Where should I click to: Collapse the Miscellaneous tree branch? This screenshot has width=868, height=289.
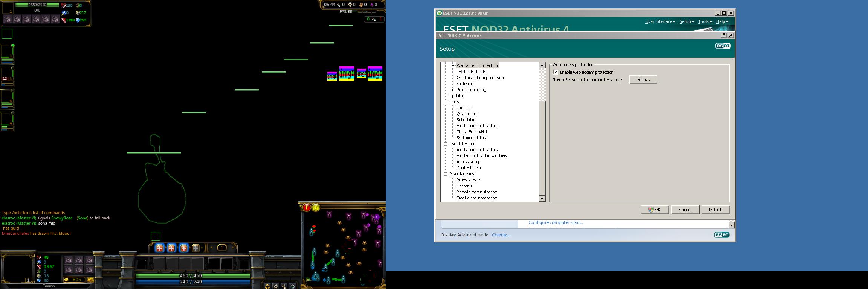coord(445,174)
